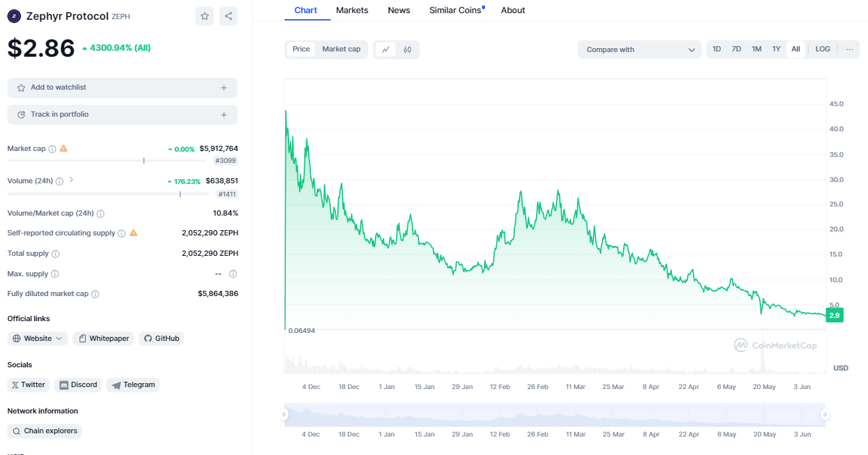This screenshot has height=455, width=868.
Task: Open Chain explorers search field
Action: click(x=44, y=431)
